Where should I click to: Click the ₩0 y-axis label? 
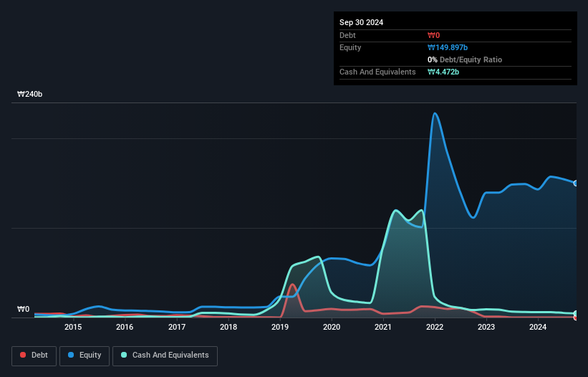coord(23,309)
